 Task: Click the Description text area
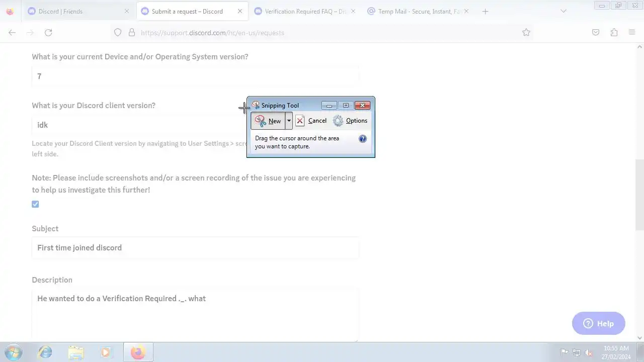pyautogui.click(x=195, y=315)
